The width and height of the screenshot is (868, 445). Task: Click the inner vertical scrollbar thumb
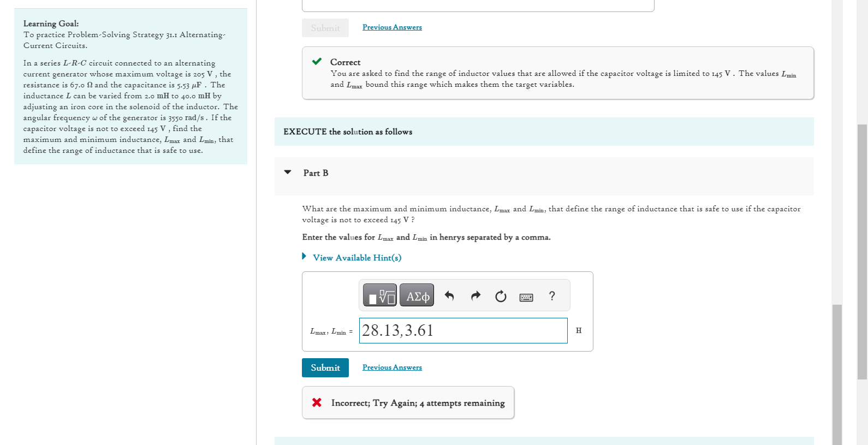pos(837,375)
